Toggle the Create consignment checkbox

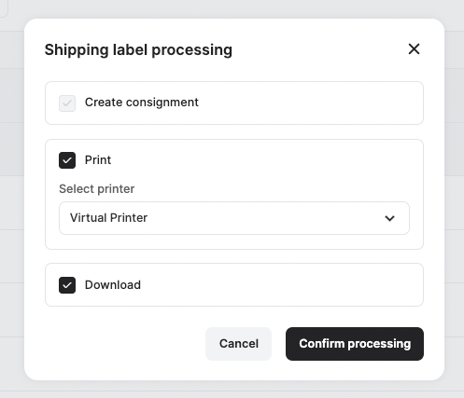tap(67, 103)
